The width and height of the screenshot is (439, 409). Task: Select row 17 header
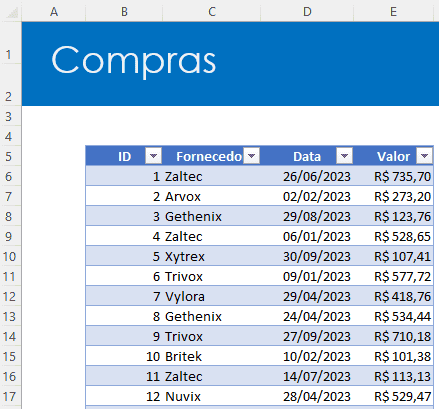(x=10, y=396)
